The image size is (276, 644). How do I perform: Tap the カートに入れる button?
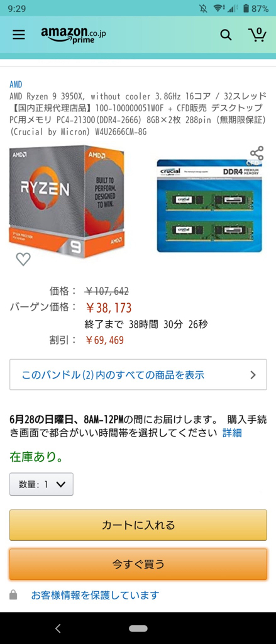coord(138,525)
